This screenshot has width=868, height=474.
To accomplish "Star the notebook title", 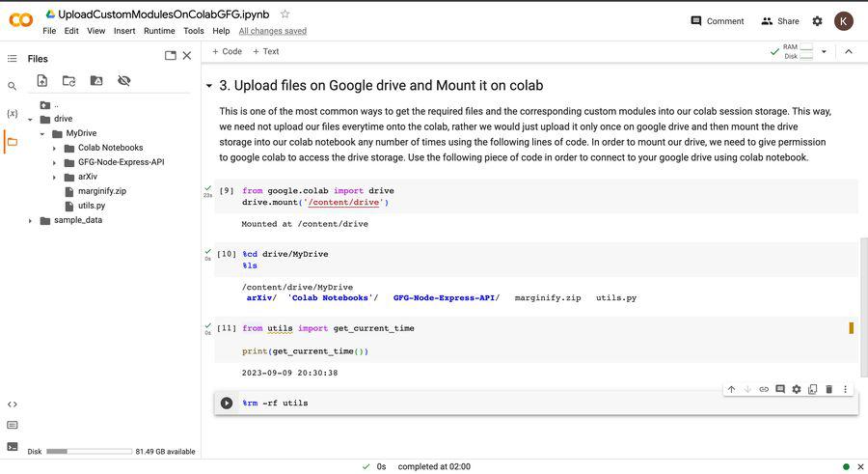I will (285, 14).
